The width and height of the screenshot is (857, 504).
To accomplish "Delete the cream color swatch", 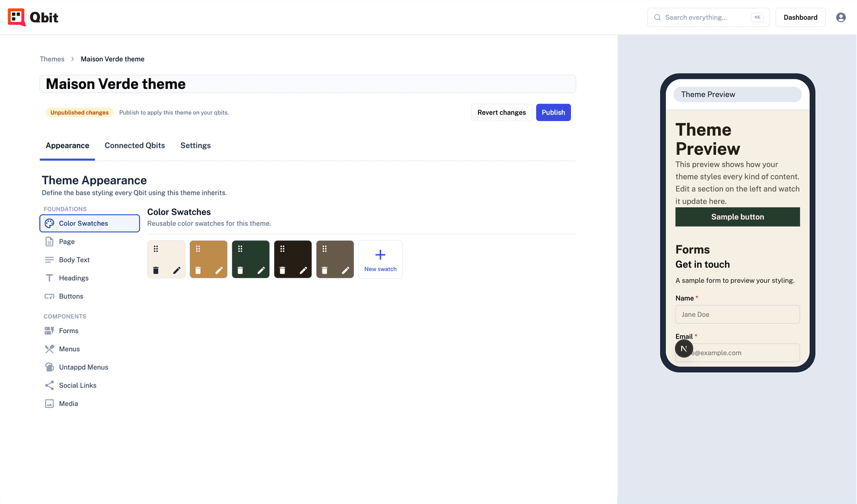I will click(x=156, y=270).
